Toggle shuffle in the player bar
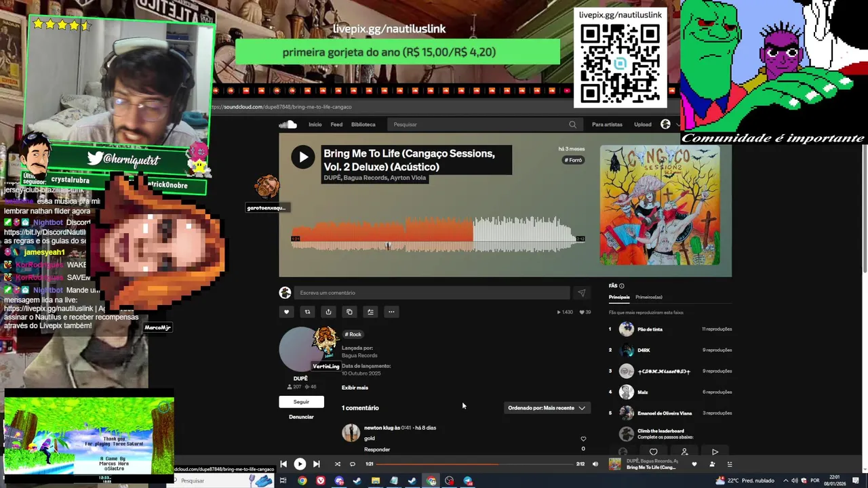Image resolution: width=868 pixels, height=488 pixels. (337, 464)
